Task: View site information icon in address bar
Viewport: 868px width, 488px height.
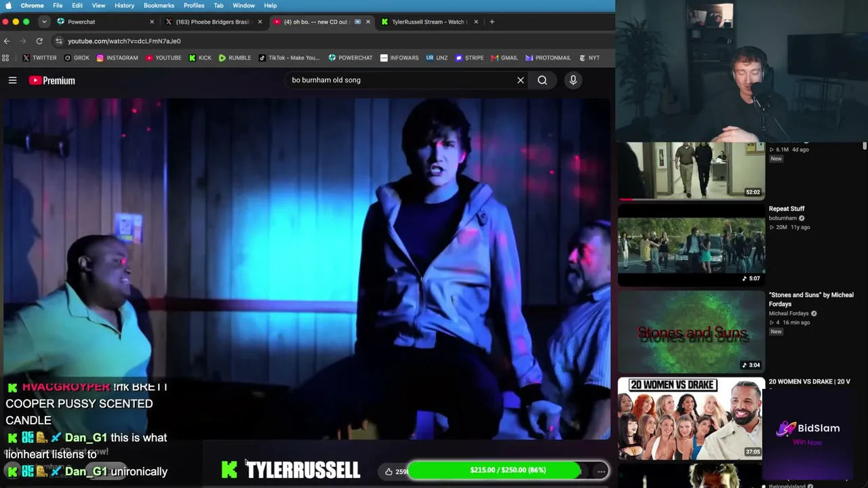Action: pyautogui.click(x=58, y=41)
